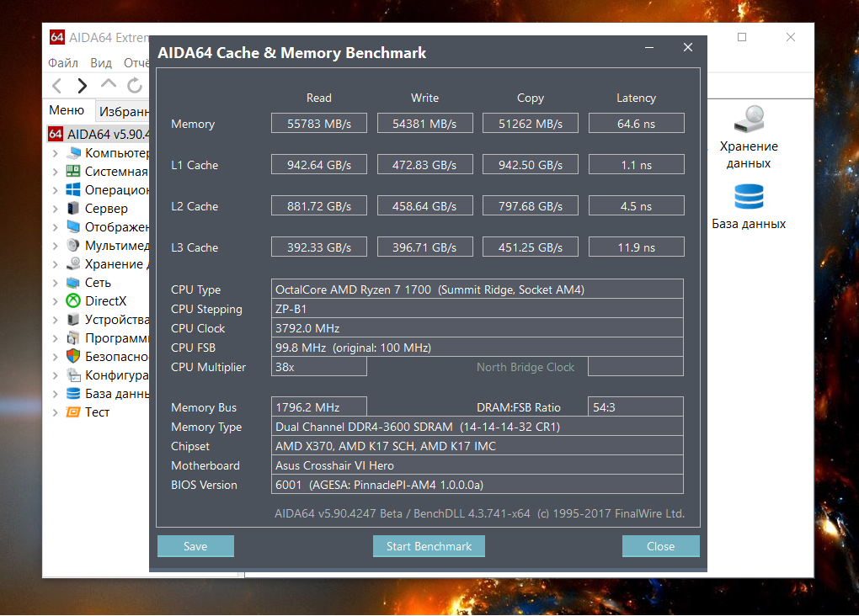Expand the Операционная система tree node
Image resolution: width=859 pixels, height=616 pixels.
point(56,190)
